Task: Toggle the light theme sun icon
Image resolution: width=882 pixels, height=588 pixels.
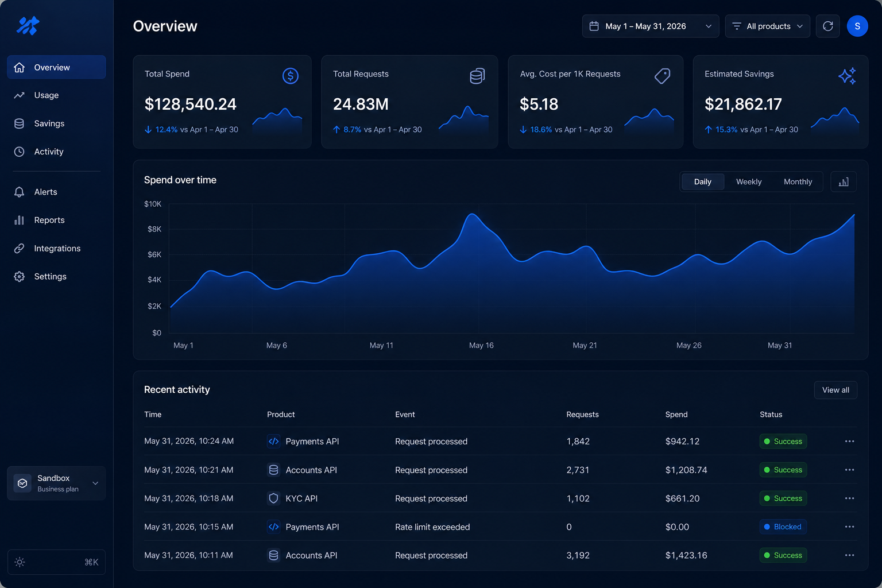Action: (20, 562)
